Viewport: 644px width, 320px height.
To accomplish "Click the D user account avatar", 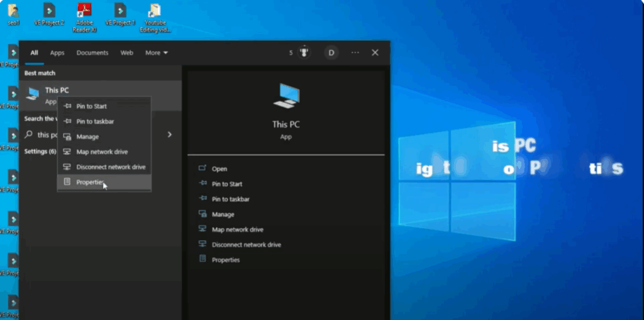I will coord(331,53).
